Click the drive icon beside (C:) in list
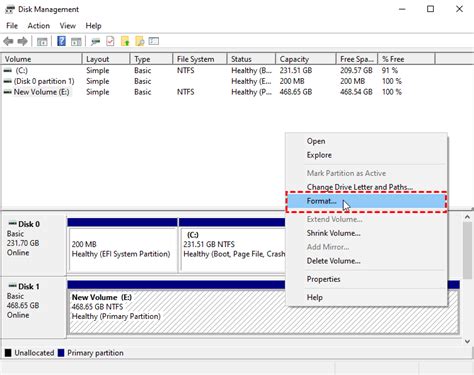The height and width of the screenshot is (375, 474). tap(8, 71)
